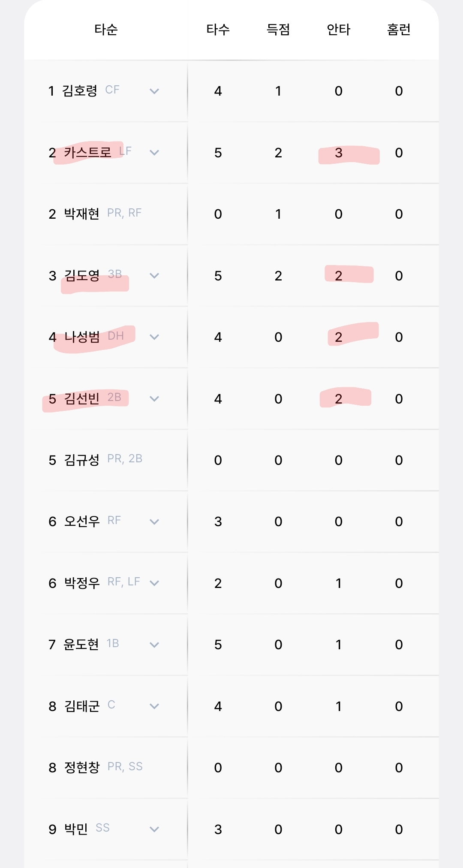Image resolution: width=463 pixels, height=868 pixels.
Task: Click 카스트로's highlighted hits value 3
Action: pos(339,153)
